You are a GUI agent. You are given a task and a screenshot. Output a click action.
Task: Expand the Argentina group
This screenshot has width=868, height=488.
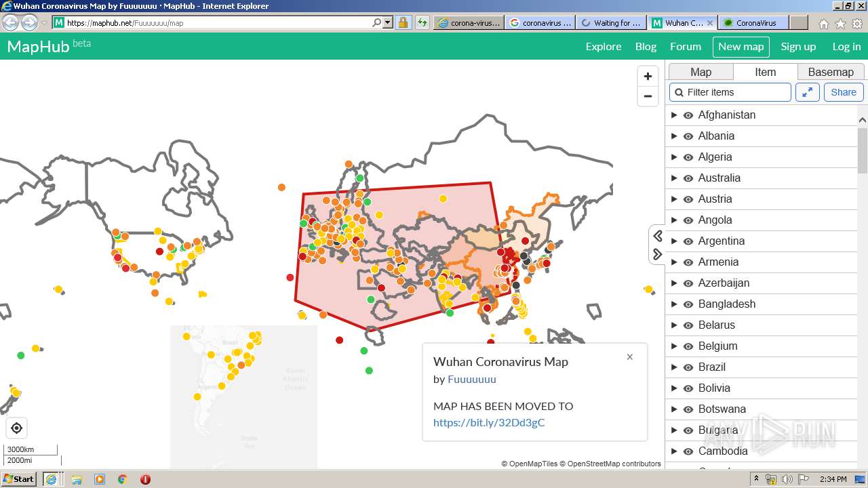pyautogui.click(x=673, y=241)
